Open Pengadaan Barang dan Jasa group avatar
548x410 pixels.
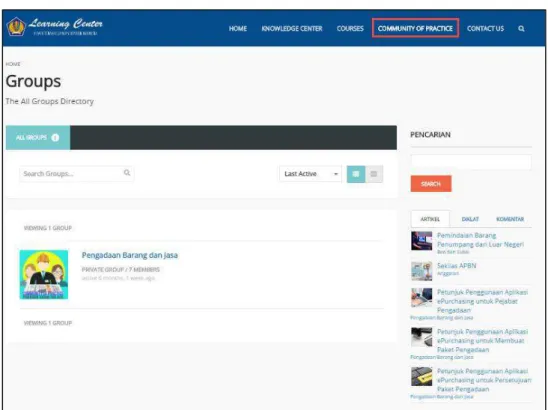[x=44, y=274]
